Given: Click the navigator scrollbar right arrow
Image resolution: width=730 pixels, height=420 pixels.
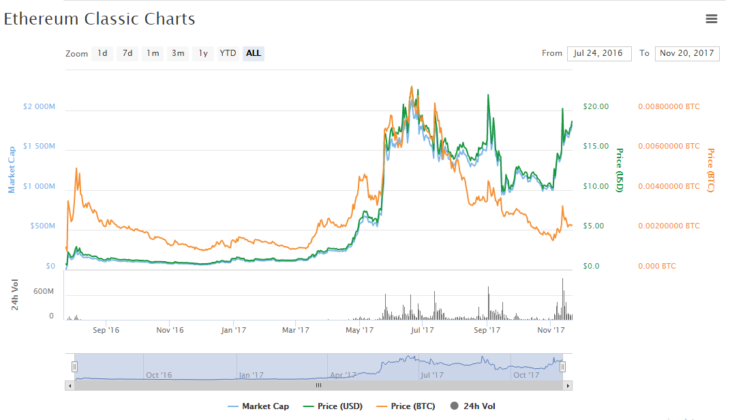Looking at the screenshot, I should (x=568, y=386).
